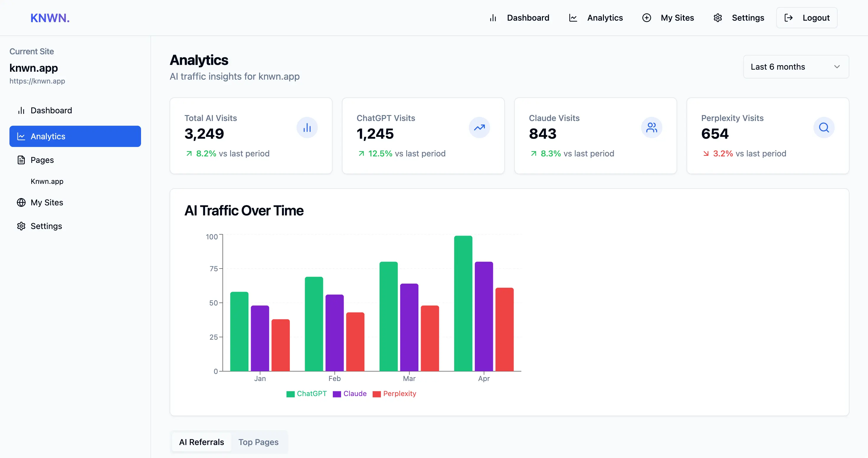868x458 pixels.
Task: Click the trending arrow icon in ChatGPT Visits card
Action: pos(479,127)
